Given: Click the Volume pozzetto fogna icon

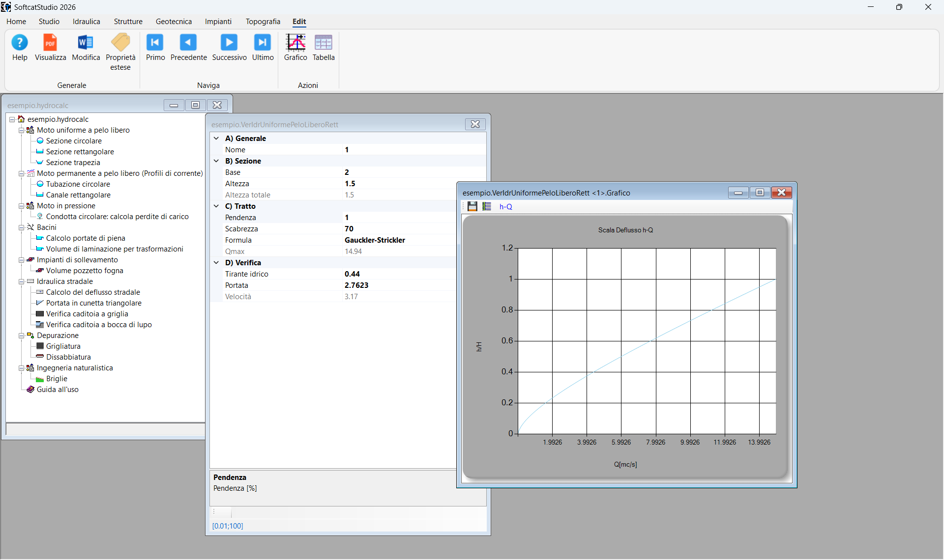Looking at the screenshot, I should click(x=40, y=271).
